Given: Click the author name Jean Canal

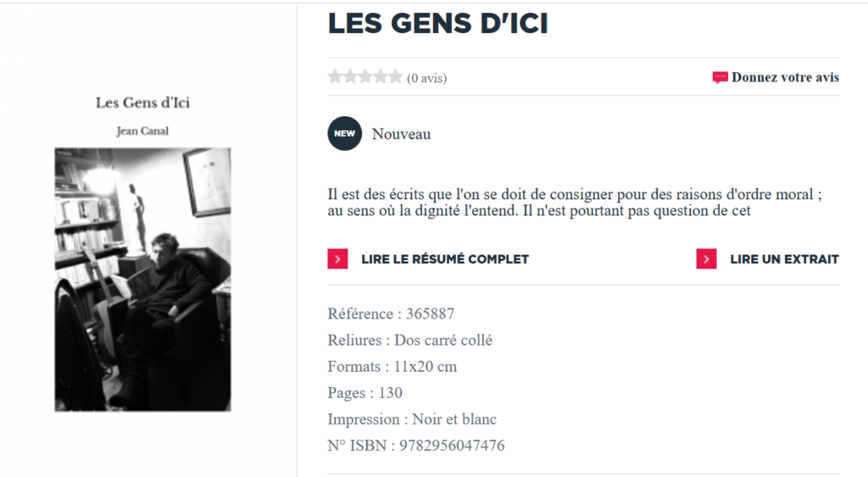Looking at the screenshot, I should [x=142, y=130].
